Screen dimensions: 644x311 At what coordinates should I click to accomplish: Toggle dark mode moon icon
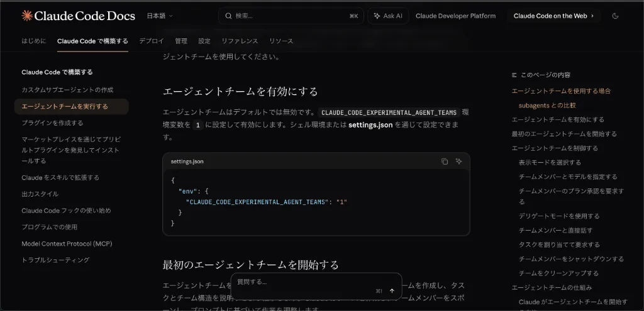coord(615,16)
